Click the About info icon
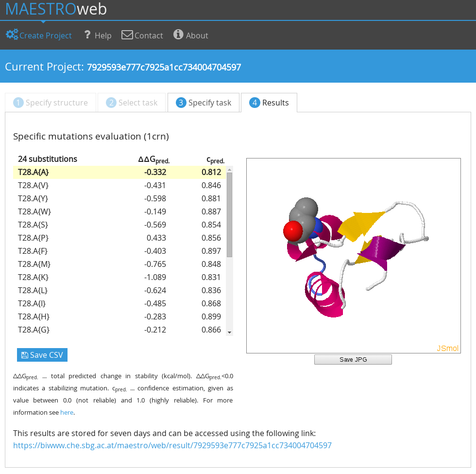The image size is (476, 474). pyautogui.click(x=178, y=35)
